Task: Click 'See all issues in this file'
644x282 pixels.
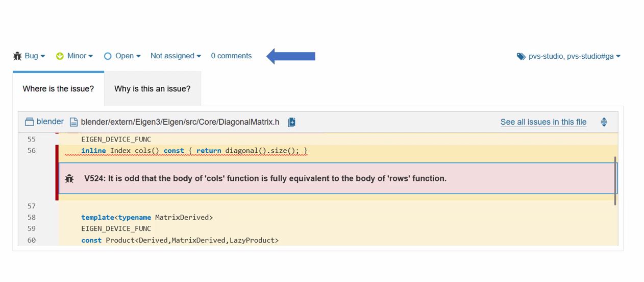Action: [x=543, y=122]
